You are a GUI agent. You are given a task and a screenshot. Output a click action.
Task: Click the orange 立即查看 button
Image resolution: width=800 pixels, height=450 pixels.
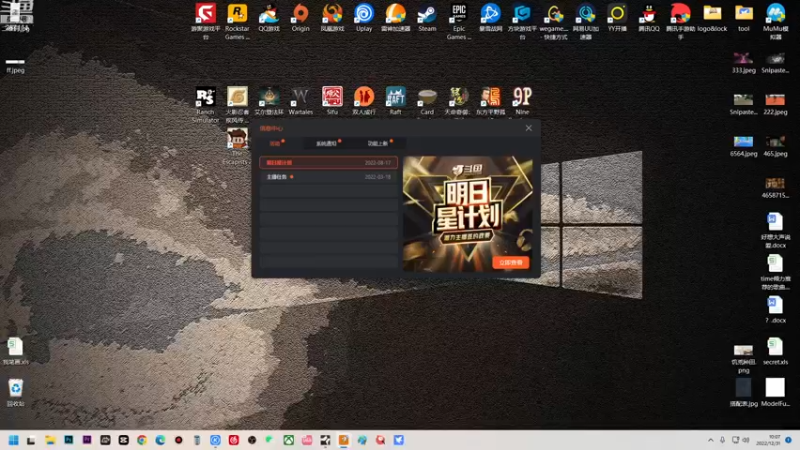click(x=511, y=262)
